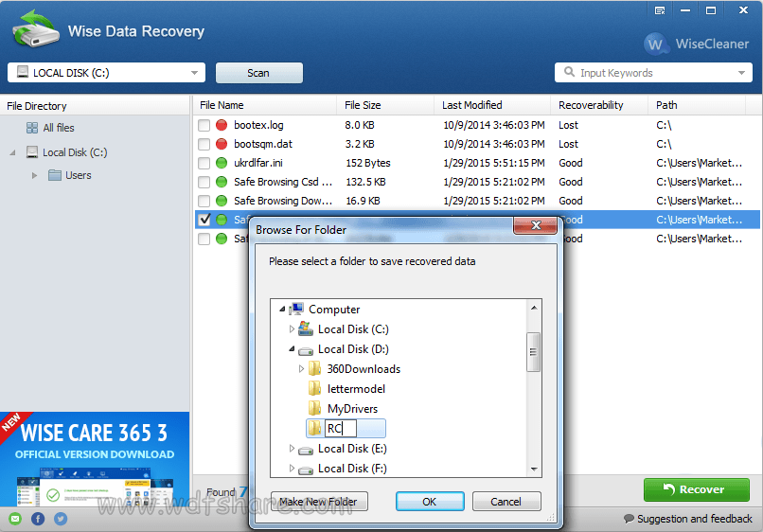Open the email icon in the status bar
Screen dimensions: 763x532
[15, 520]
